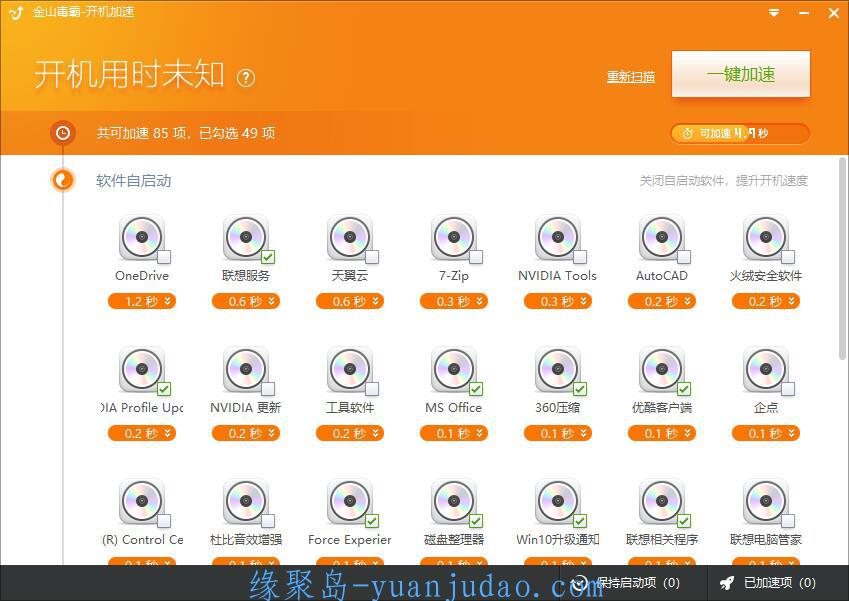
Task: Untick the 优酷客户端 checkbox
Action: click(684, 389)
